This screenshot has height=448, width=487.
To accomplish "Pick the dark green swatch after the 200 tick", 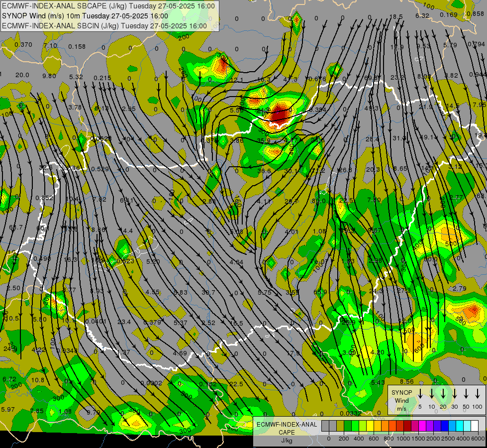I will (x=348, y=426).
